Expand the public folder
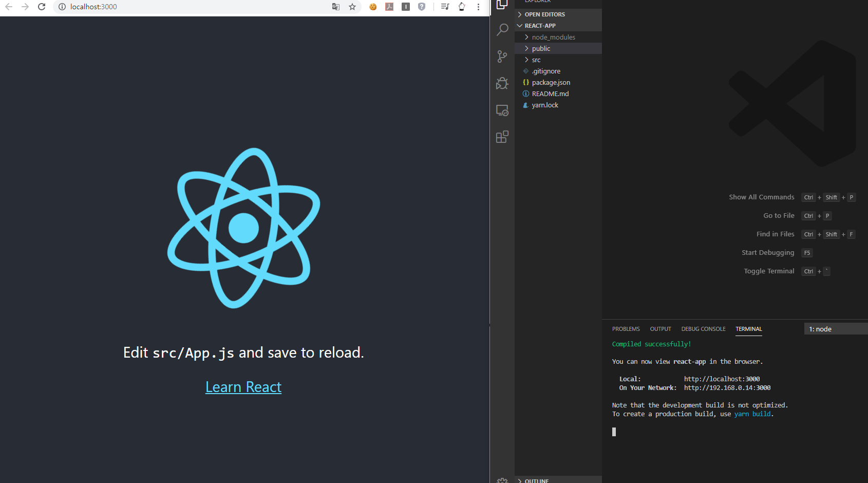The height and width of the screenshot is (483, 868). (558, 48)
